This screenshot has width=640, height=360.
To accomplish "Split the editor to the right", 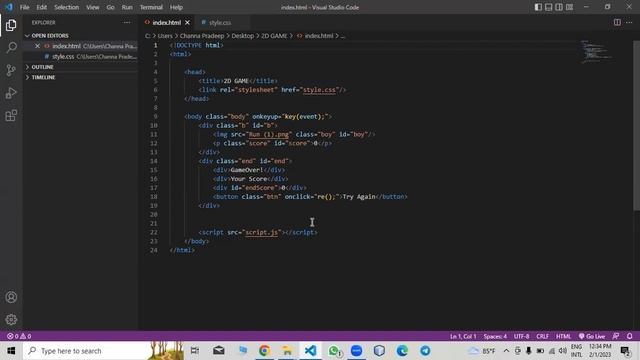I will [x=617, y=22].
